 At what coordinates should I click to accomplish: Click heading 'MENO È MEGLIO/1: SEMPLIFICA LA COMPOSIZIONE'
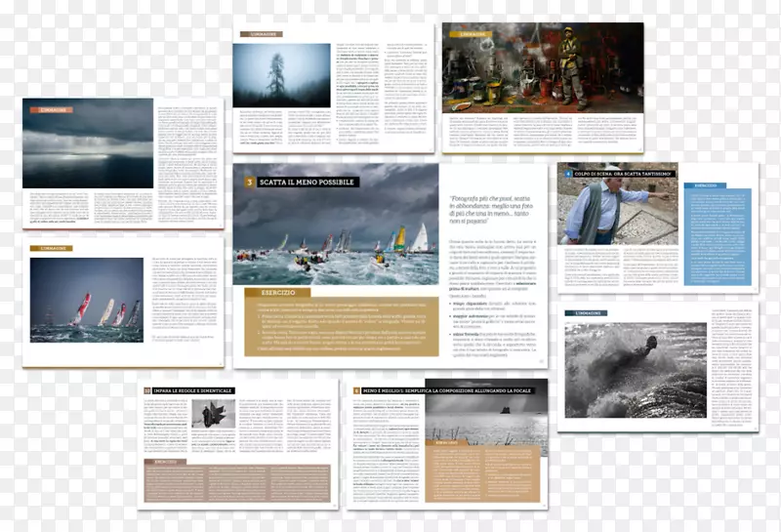pos(447,390)
